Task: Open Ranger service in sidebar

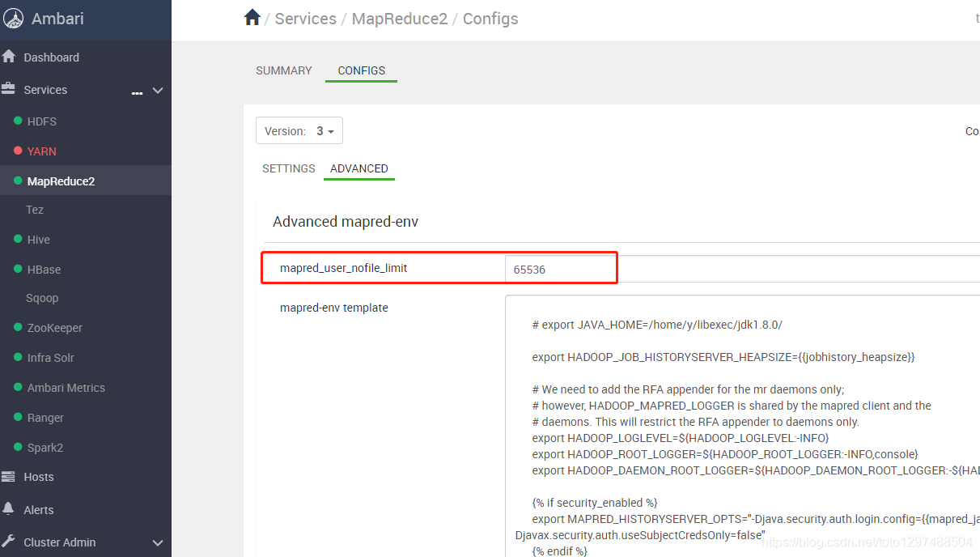Action: pos(45,418)
